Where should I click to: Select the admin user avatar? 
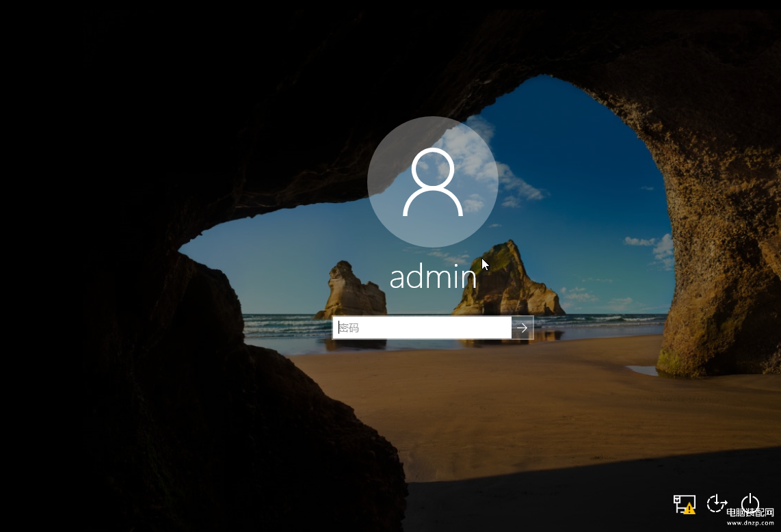point(433,182)
